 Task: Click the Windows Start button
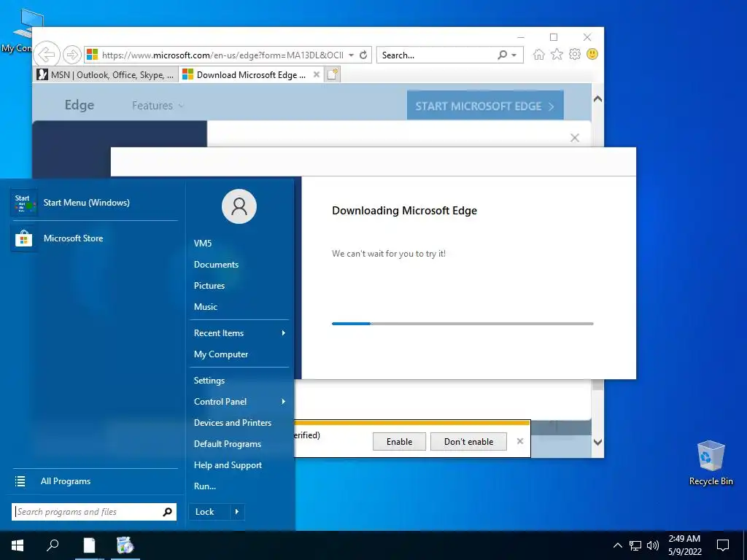click(x=18, y=545)
